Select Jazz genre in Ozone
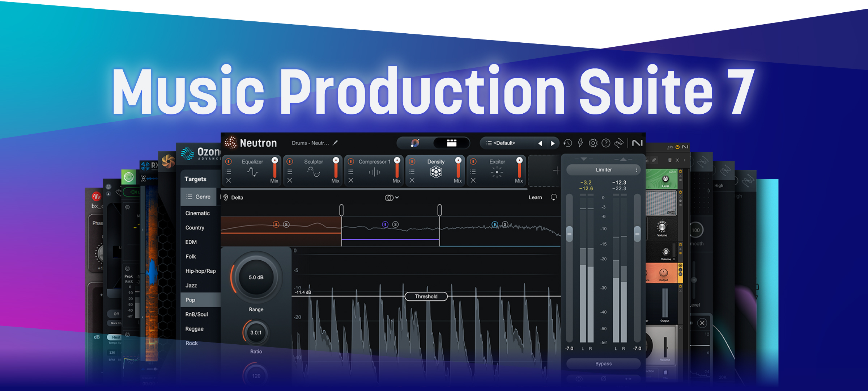The image size is (868, 391). (191, 285)
